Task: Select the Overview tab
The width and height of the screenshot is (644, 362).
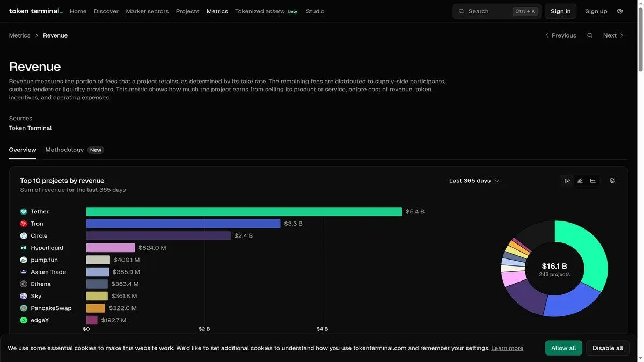Action: click(x=23, y=150)
